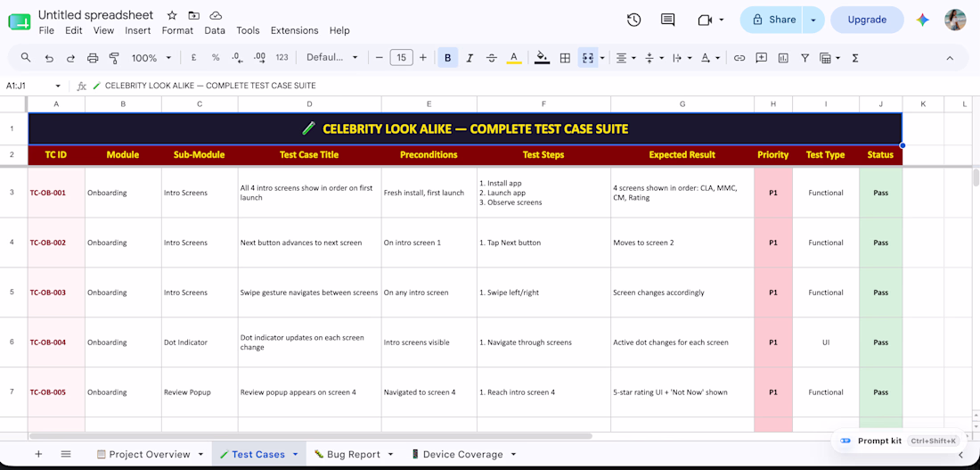Open the font family dropdown
The height and width of the screenshot is (470, 980).
coord(332,58)
